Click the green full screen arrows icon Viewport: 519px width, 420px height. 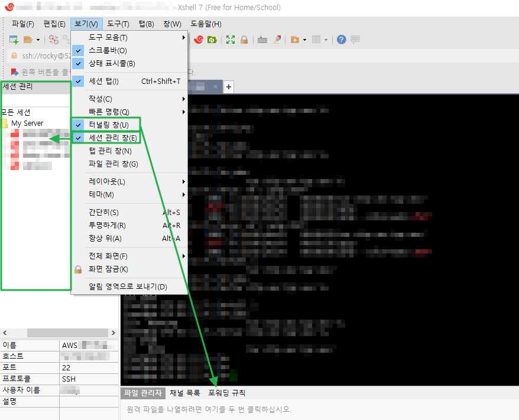click(x=231, y=40)
